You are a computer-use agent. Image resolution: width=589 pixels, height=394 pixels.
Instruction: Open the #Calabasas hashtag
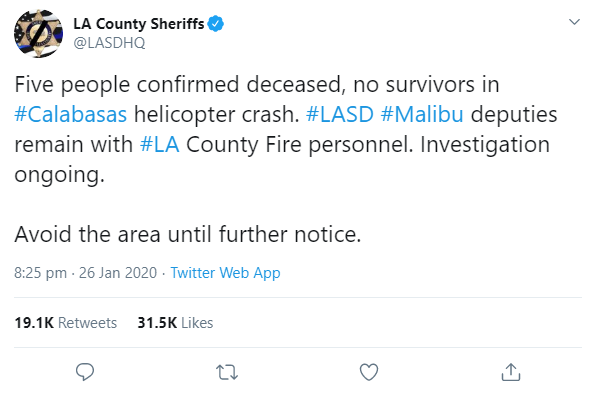coord(71,114)
